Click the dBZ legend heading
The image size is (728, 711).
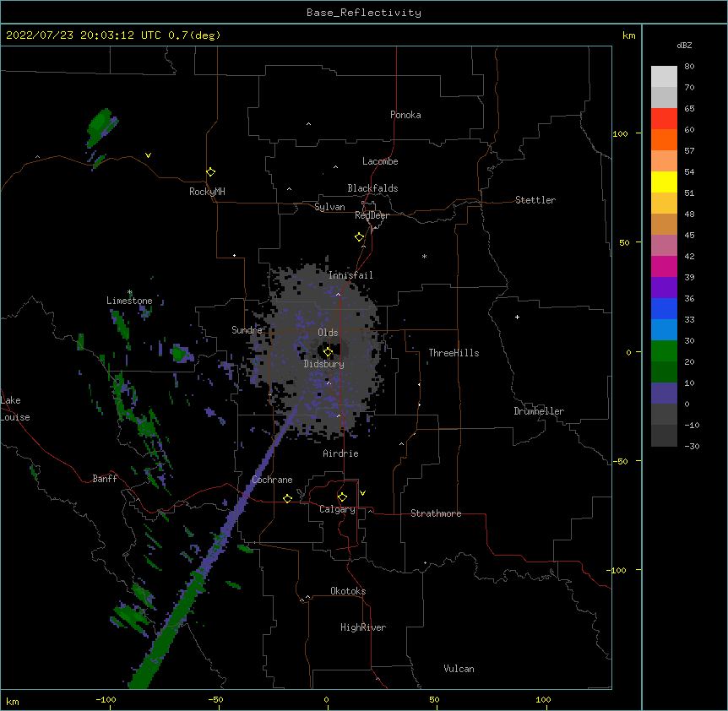(x=684, y=45)
